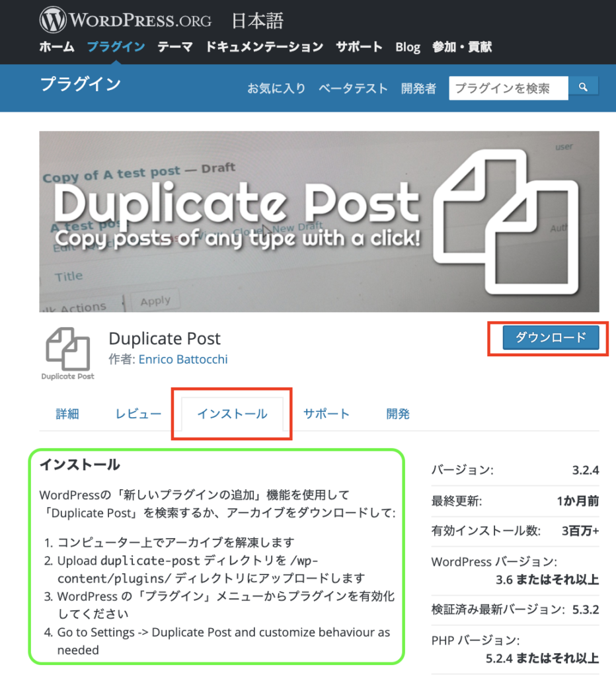Viewport: 616px width, 677px height.
Task: Open the Blog menu item
Action: pos(408,47)
